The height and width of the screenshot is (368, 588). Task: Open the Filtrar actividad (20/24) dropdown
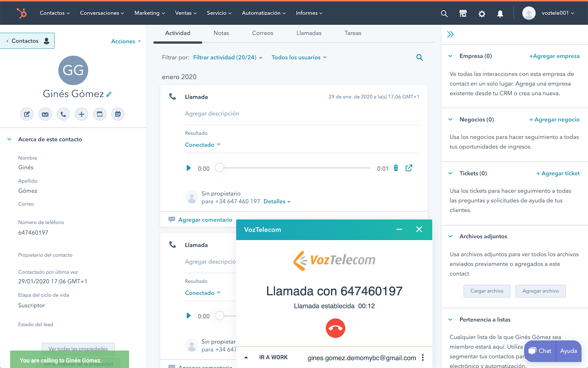pyautogui.click(x=228, y=57)
